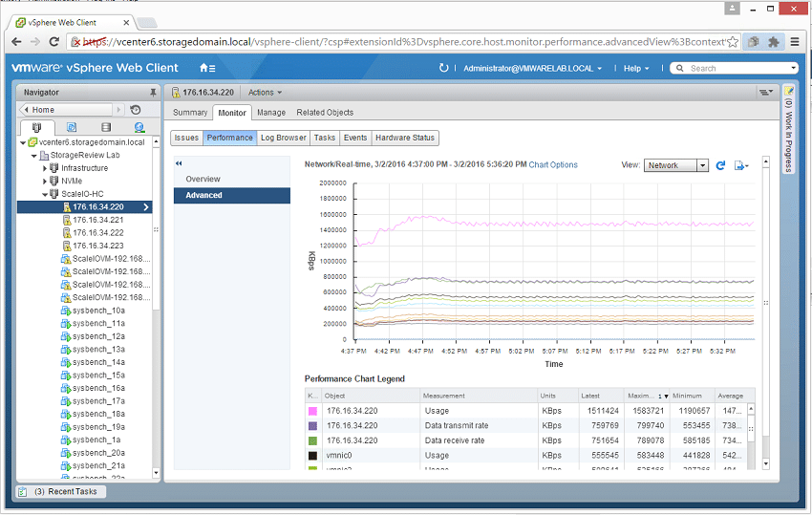Click the Chart Options link
Viewport: 812px width, 515px height.
tap(553, 164)
